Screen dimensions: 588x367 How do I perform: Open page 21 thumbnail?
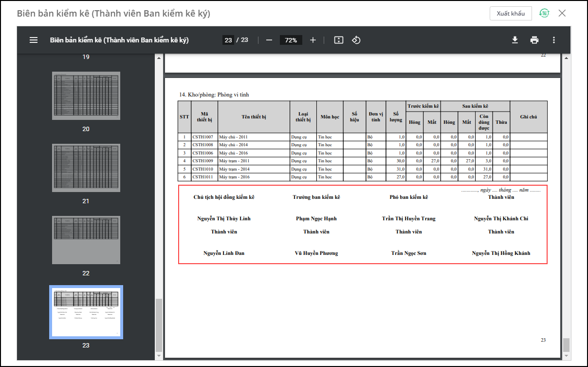[x=86, y=168]
